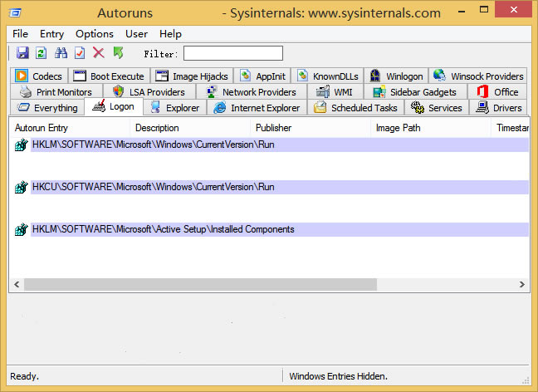Switch to the Everything tab

coord(47,108)
